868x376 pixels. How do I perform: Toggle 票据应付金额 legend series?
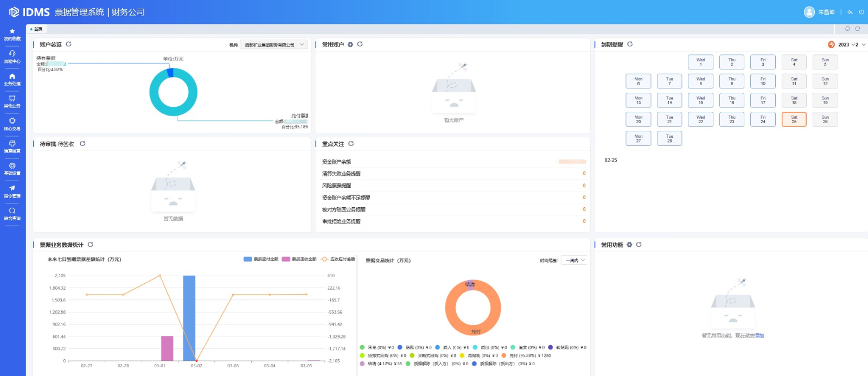coord(261,259)
